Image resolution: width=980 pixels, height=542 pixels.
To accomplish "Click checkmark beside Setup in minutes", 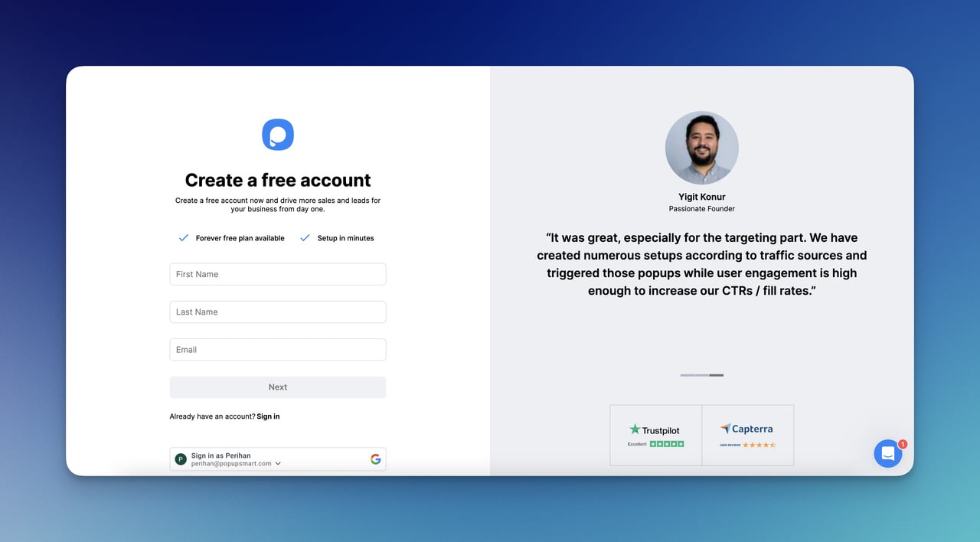I will (x=304, y=237).
